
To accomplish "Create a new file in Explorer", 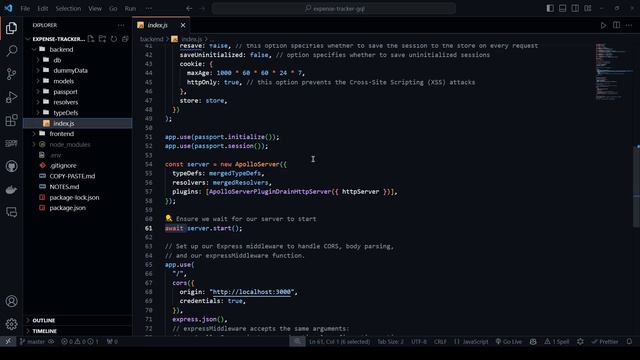I will [x=91, y=39].
